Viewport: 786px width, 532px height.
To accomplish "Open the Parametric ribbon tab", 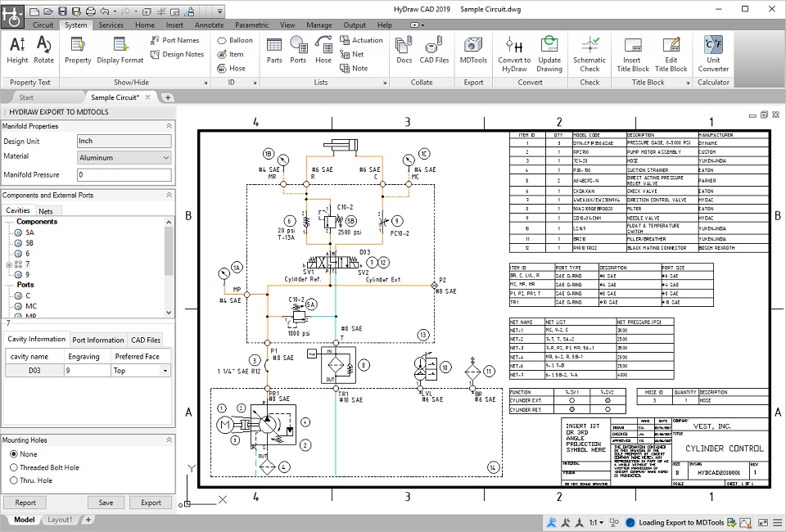I will click(x=251, y=25).
